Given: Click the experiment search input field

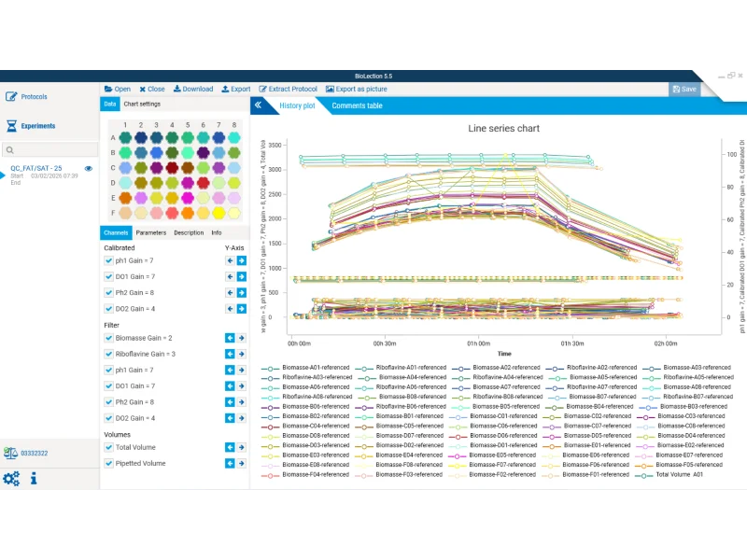Looking at the screenshot, I should pos(50,150).
